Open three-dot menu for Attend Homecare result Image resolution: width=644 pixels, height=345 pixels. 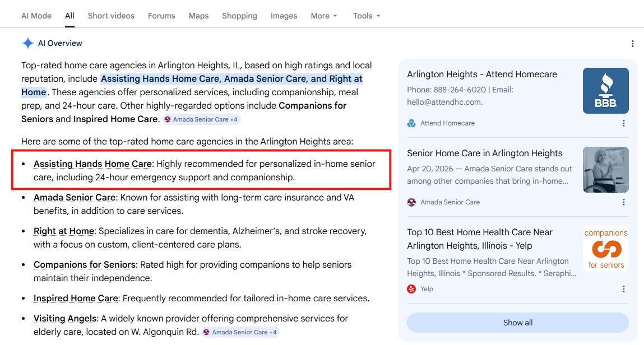coord(623,123)
